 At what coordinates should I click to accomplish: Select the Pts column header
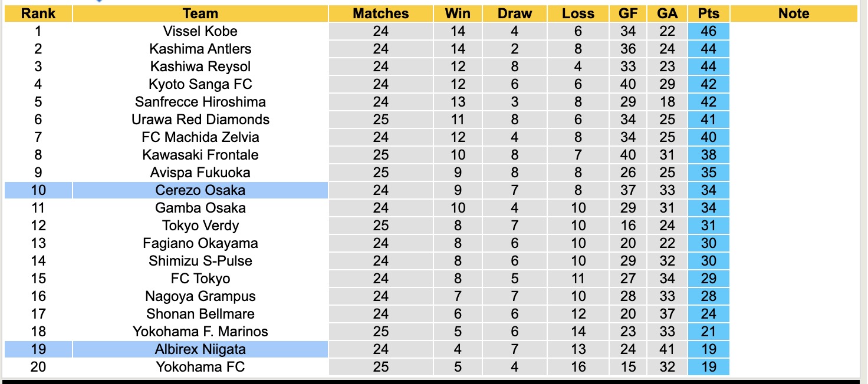pos(708,14)
